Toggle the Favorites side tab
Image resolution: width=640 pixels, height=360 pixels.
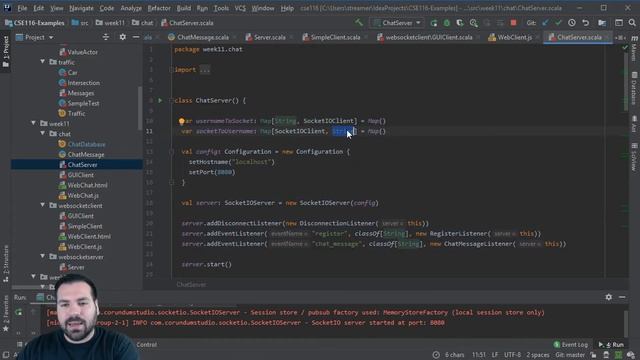(6, 313)
